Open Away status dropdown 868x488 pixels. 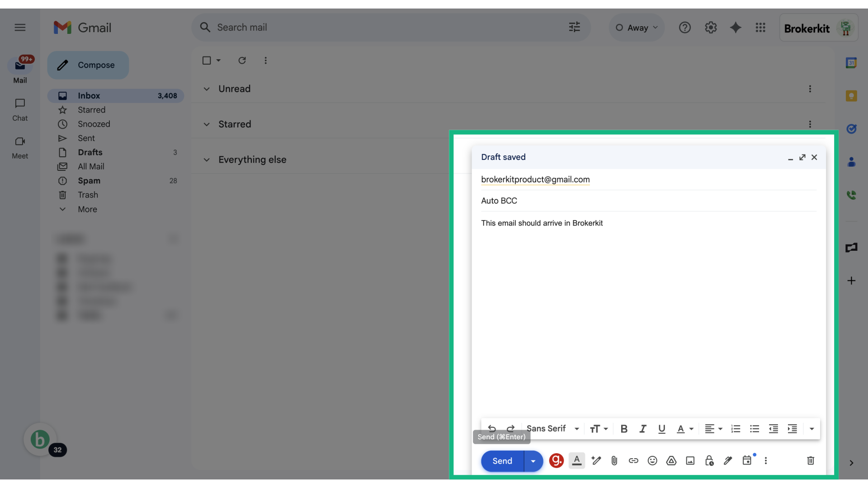637,28
